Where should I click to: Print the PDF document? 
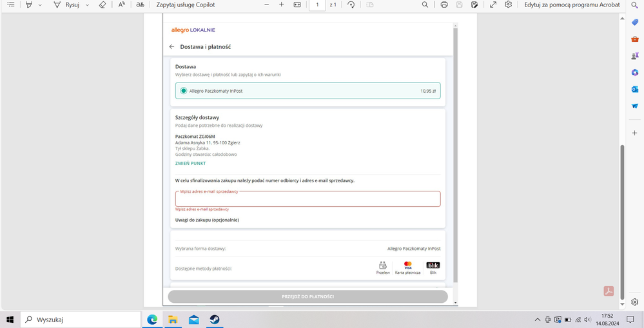point(444,5)
